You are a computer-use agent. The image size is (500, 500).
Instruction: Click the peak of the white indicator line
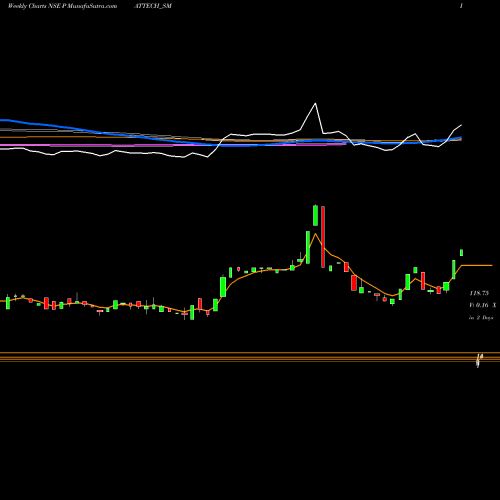tap(315, 104)
